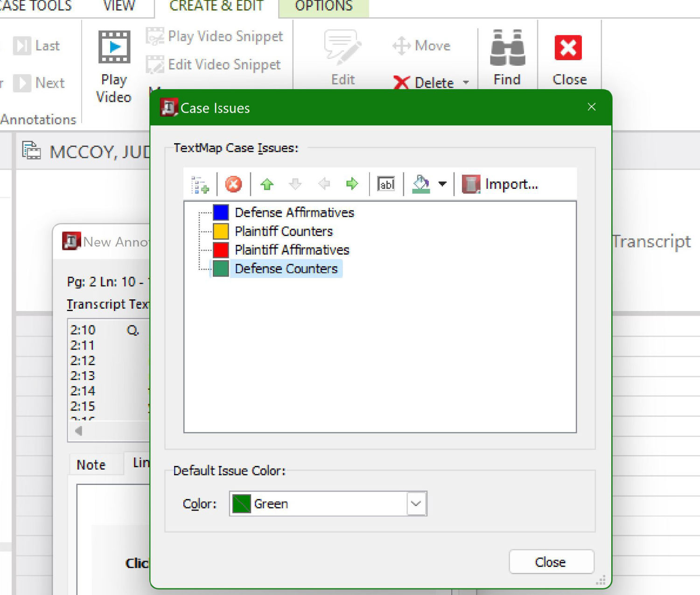Click the red X Close ribbon icon

tap(568, 48)
